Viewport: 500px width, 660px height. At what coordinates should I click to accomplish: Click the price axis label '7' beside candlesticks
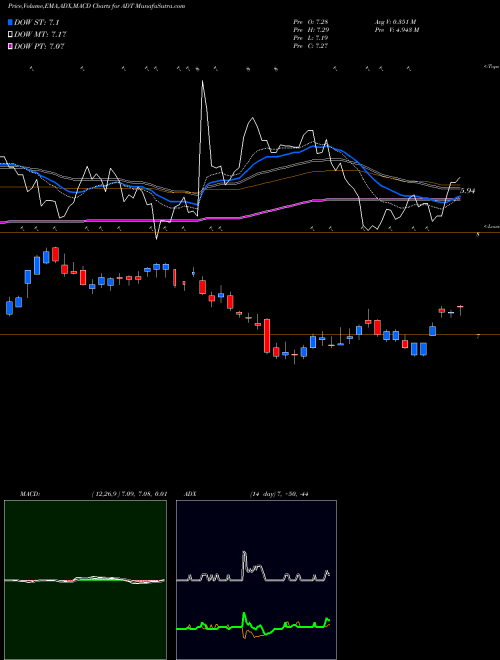[x=478, y=336]
